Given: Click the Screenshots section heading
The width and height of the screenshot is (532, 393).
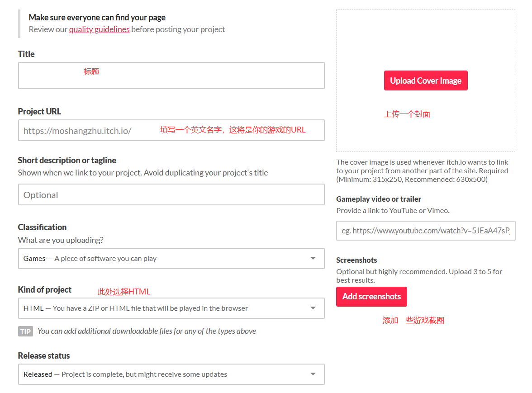Looking at the screenshot, I should pyautogui.click(x=356, y=260).
